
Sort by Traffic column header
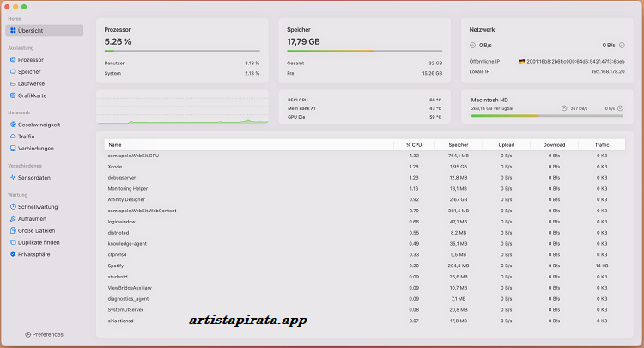602,145
